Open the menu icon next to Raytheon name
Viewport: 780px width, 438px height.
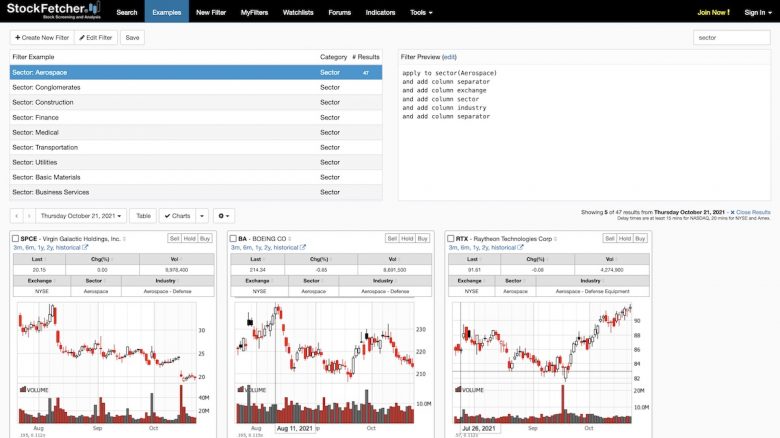point(556,239)
